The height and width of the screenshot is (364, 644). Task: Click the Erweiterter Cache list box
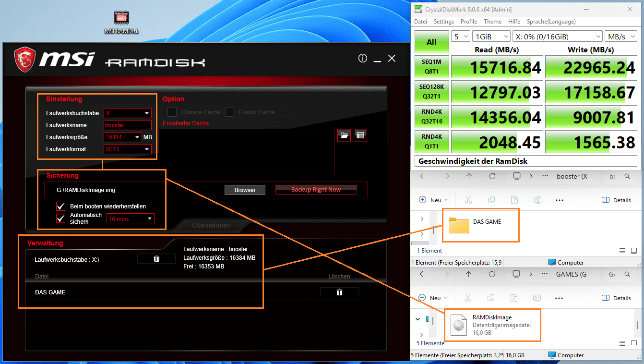tap(247, 151)
